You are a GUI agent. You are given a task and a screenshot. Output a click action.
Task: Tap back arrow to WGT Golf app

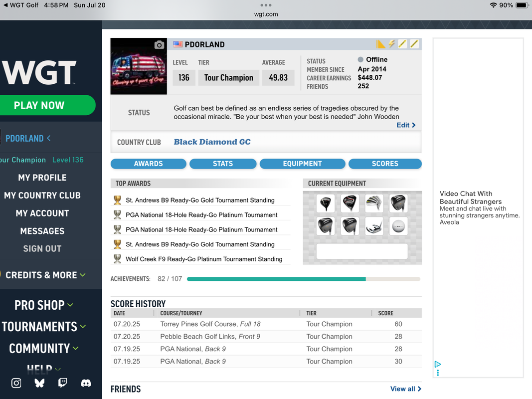(5, 5)
